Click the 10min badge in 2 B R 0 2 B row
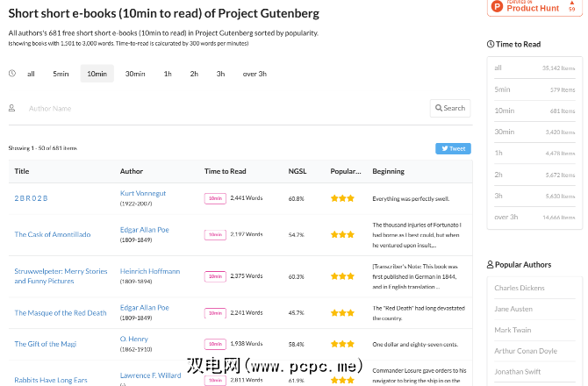Image resolution: width=588 pixels, height=386 pixels. (x=215, y=198)
